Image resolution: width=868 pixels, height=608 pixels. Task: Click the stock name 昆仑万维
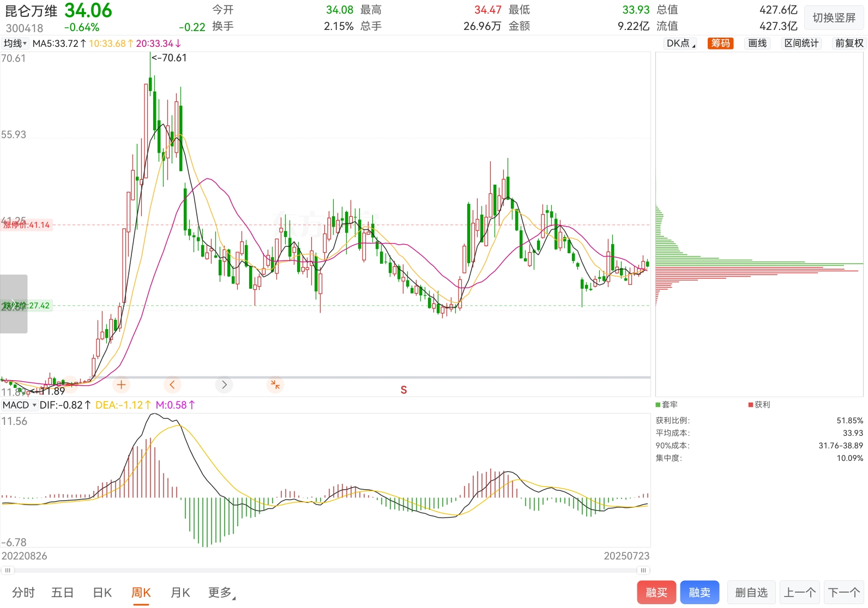[x=31, y=11]
